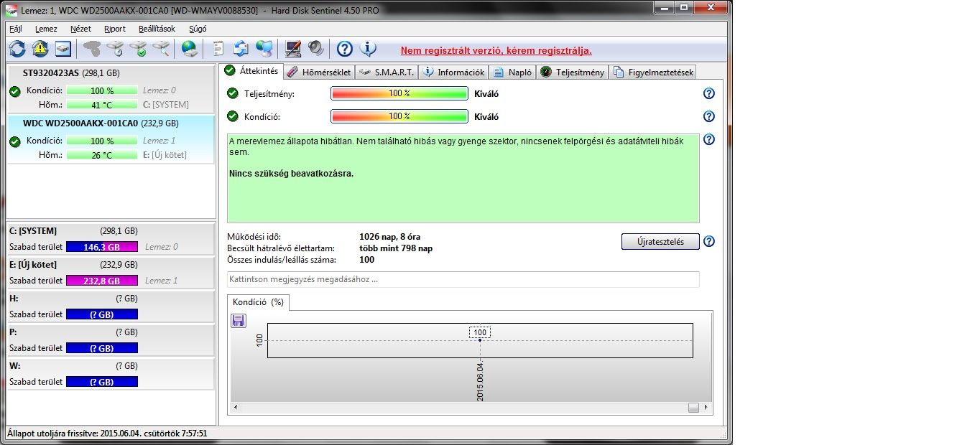
Task: Click the overview Kondíció 100 % gradient bar
Action: click(399, 116)
